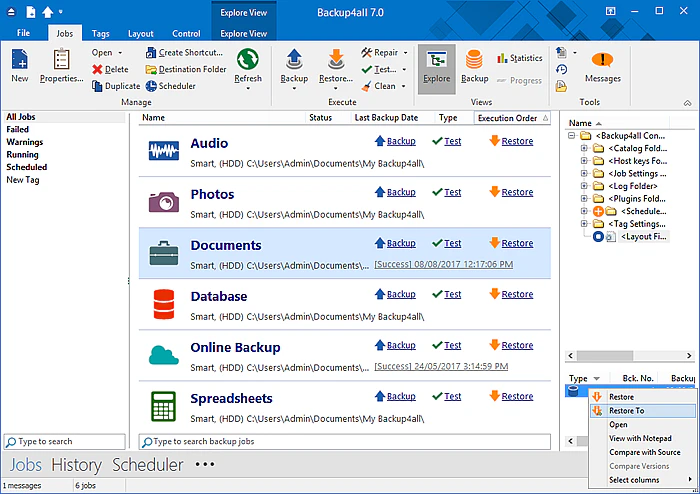Switch to the Tags ribbon tab
Viewport: 700px width, 494px height.
pyautogui.click(x=100, y=33)
